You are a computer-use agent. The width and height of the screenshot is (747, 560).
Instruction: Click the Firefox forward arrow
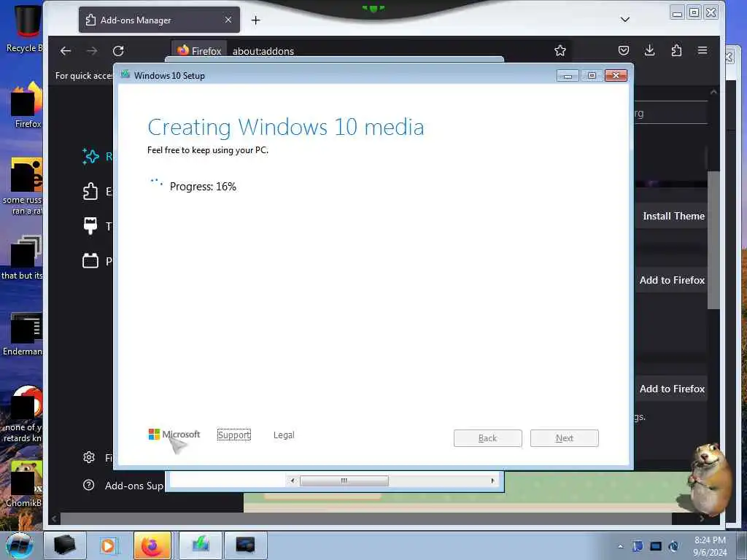(x=92, y=51)
